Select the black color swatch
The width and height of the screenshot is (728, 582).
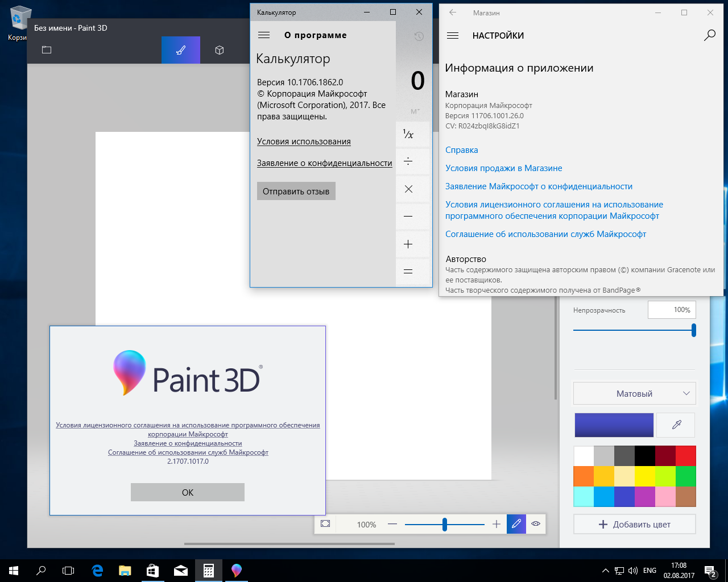(645, 456)
